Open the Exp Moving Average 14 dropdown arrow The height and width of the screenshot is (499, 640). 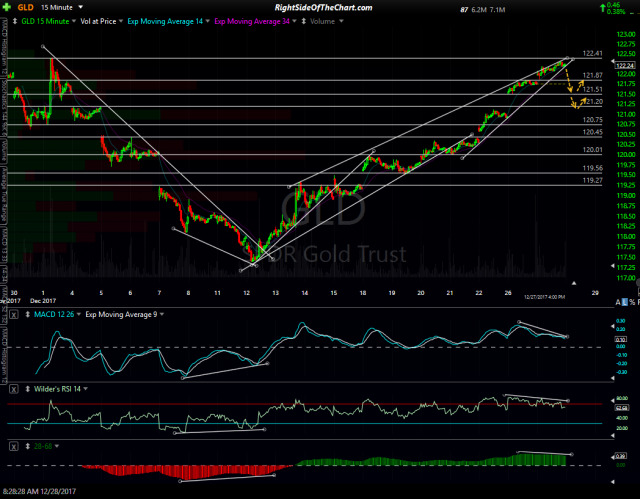pos(207,21)
